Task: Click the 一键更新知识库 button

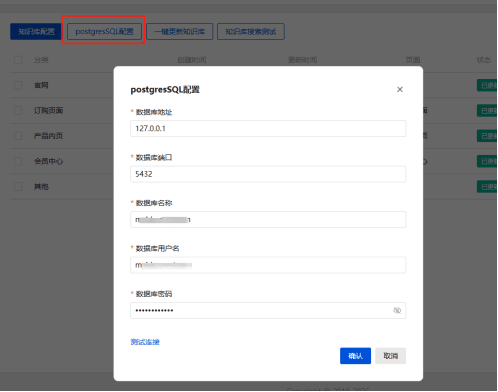Action: coord(180,32)
